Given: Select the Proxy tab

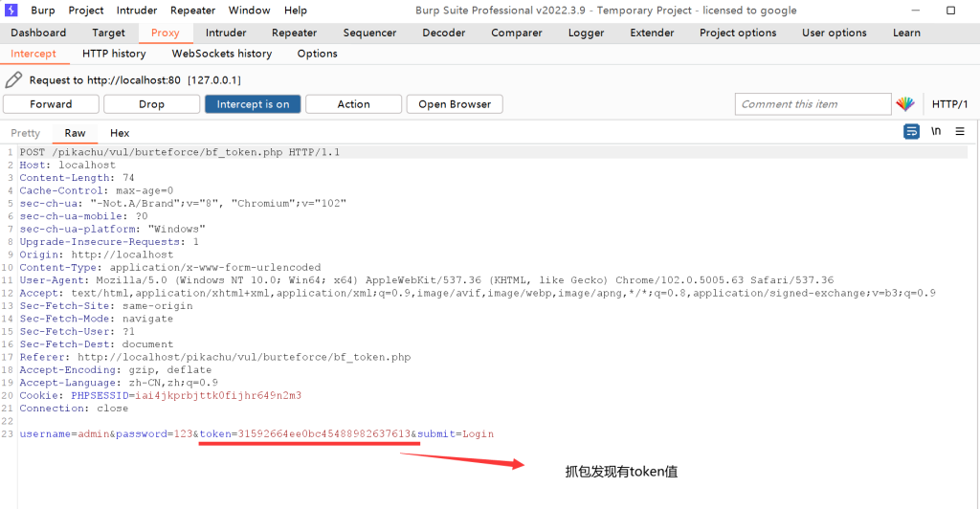Looking at the screenshot, I should coord(165,33).
